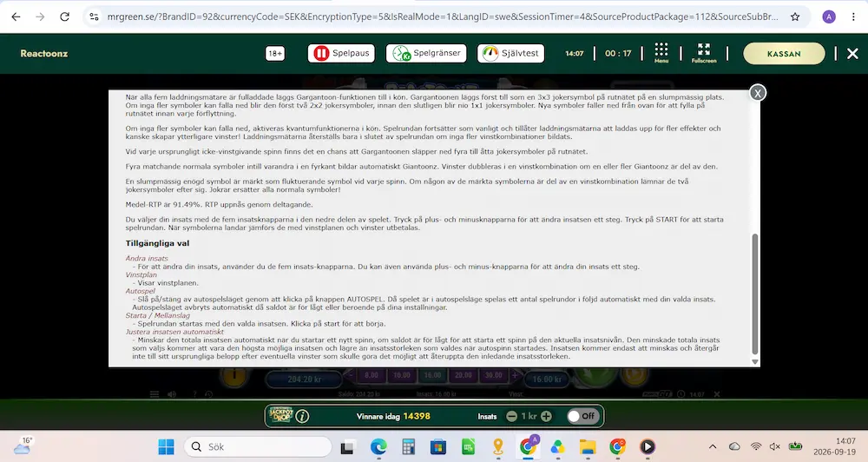868x462 pixels.
Task: Open second Chrome icon with red badge
Action: pos(617,446)
